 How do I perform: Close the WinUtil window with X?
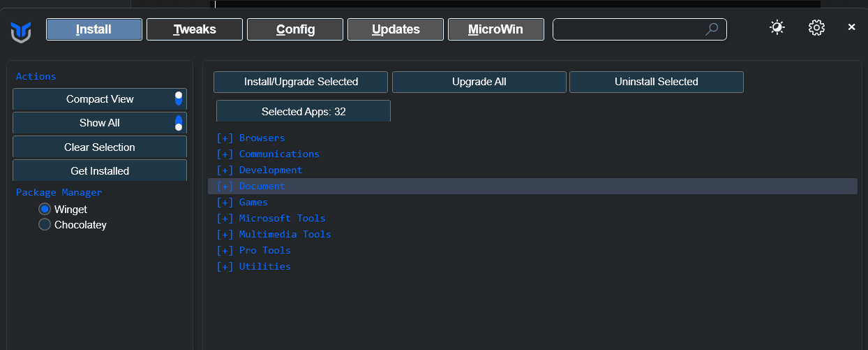tap(851, 27)
